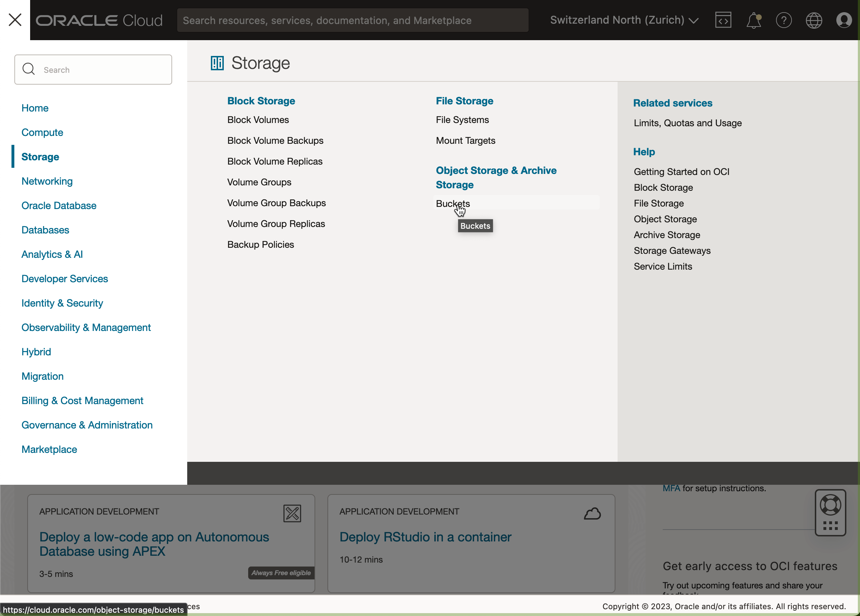Focus the top resource search bar
Screen dimensions: 860x616
352,20
